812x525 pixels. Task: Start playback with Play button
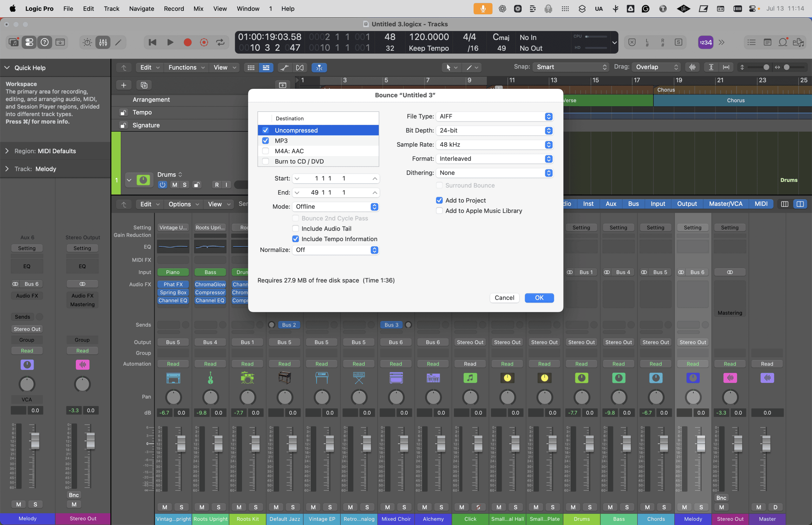tap(170, 42)
